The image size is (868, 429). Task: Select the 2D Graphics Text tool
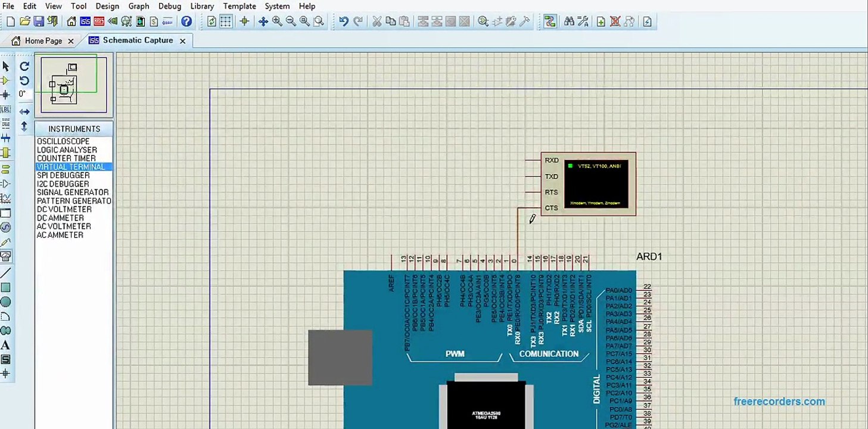(5, 345)
